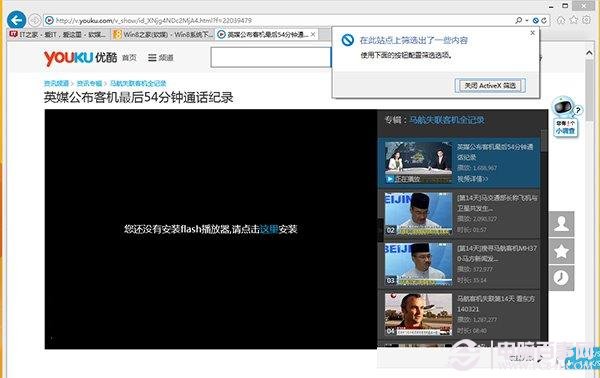Click the page scrollbar up arrow
This screenshot has height=378, width=600.
tap(589, 53)
